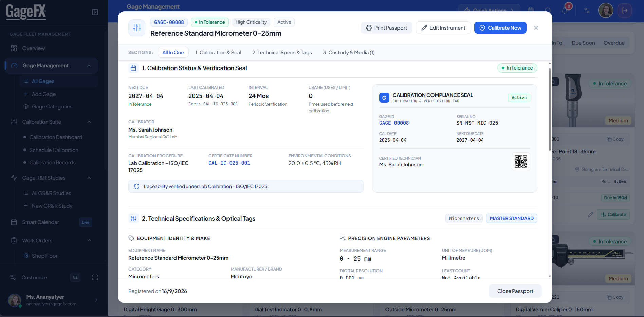Click the MASTER STANDARD tag
The width and height of the screenshot is (644, 317).
click(x=512, y=218)
